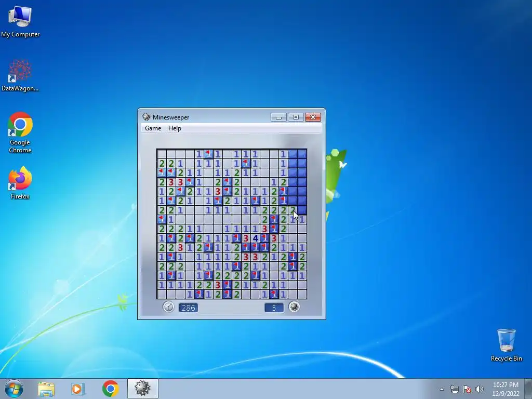532x399 pixels.
Task: Reveal the top-right corner covered cell
Action: point(302,154)
